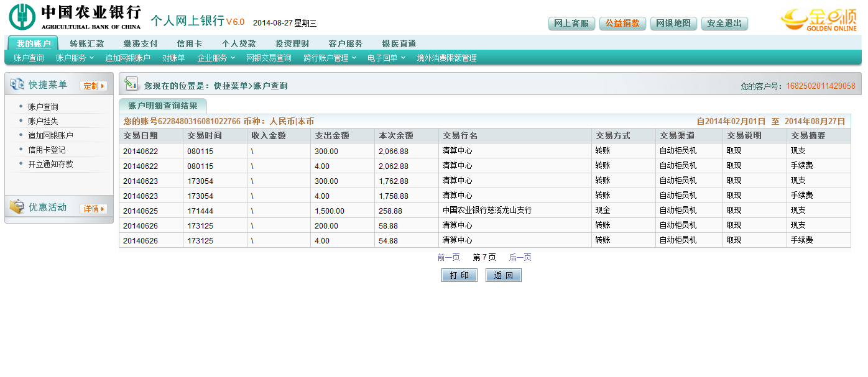The height and width of the screenshot is (377, 868).
Task: Click the location breadcrumb icon
Action: pyautogui.click(x=131, y=84)
